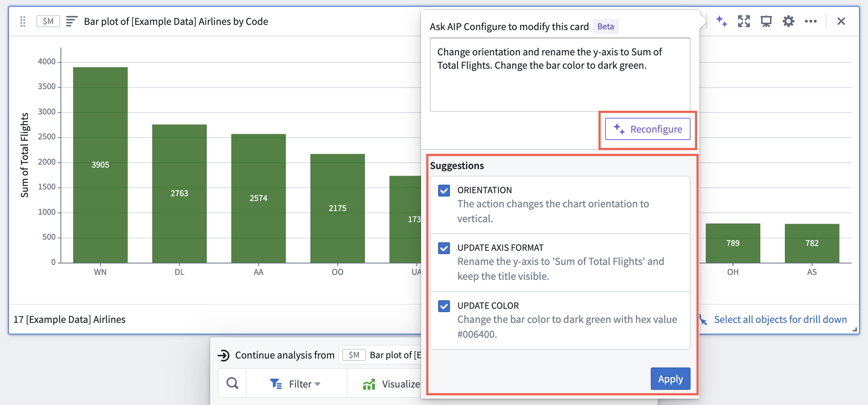The height and width of the screenshot is (405, 868).
Task: Open the more options ellipsis menu
Action: pos(811,21)
